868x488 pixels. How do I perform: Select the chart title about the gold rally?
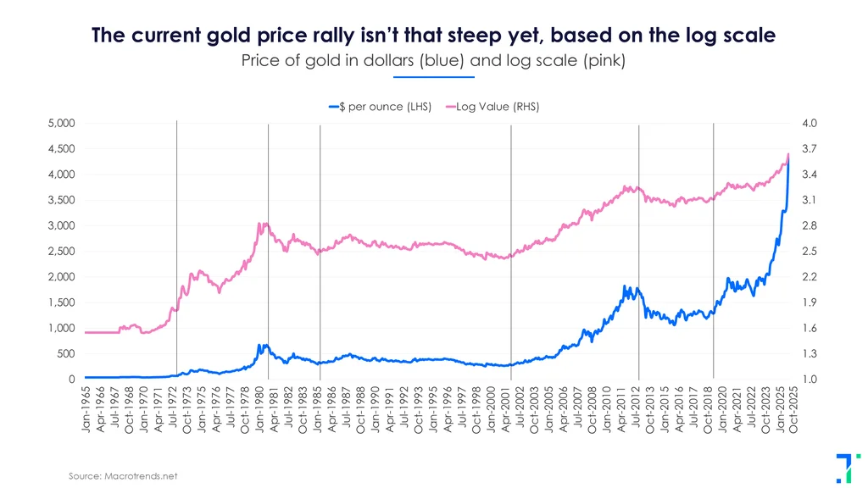pos(433,36)
